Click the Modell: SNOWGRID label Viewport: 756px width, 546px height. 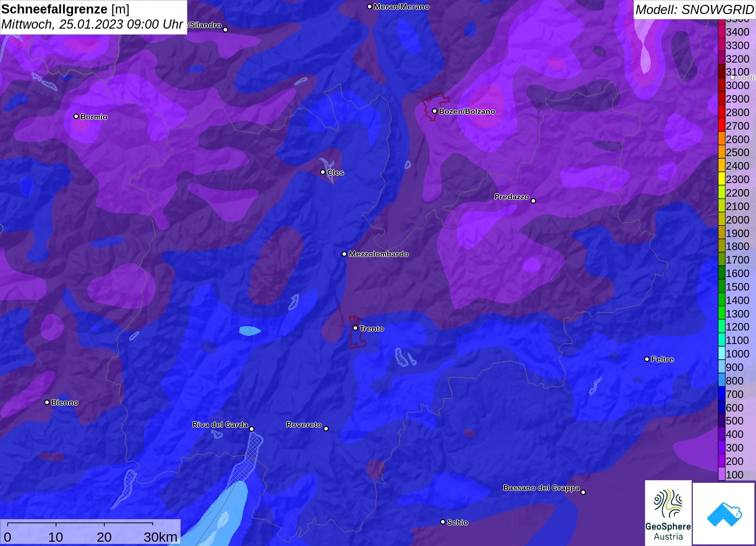click(694, 10)
